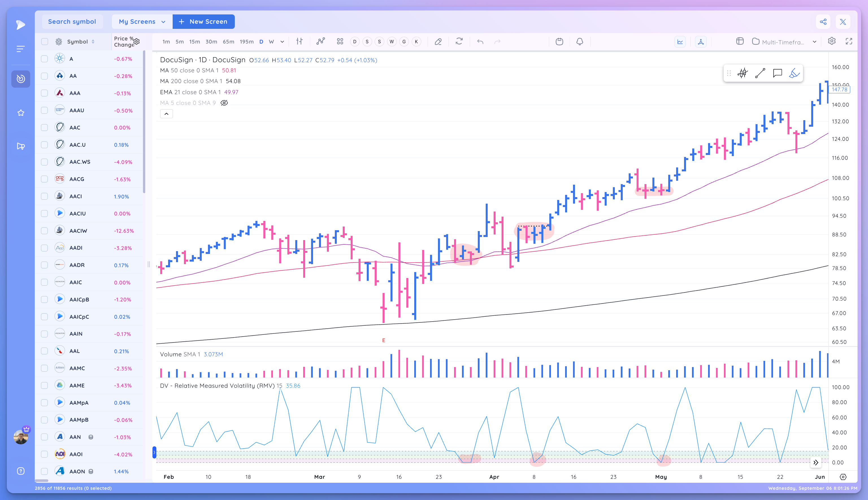Open the indicators settings sliders icon
This screenshot has width=868, height=500.
(x=300, y=41)
